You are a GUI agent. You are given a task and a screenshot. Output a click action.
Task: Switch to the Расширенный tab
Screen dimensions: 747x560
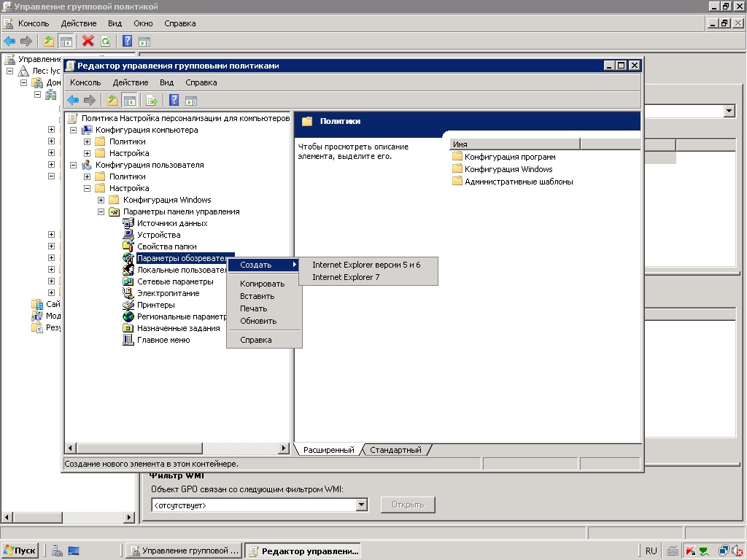(x=329, y=450)
